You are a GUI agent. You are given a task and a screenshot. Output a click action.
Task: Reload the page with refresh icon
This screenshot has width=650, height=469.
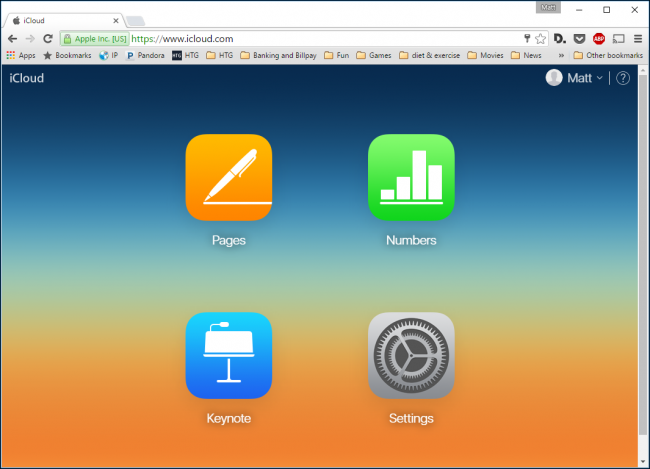(x=48, y=39)
